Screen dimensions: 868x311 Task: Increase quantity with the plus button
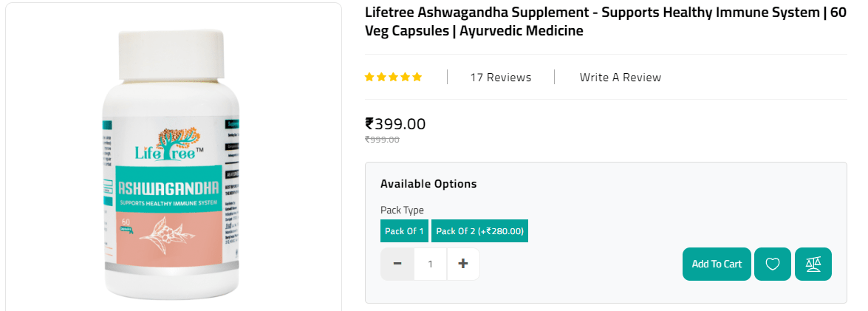pos(463,264)
